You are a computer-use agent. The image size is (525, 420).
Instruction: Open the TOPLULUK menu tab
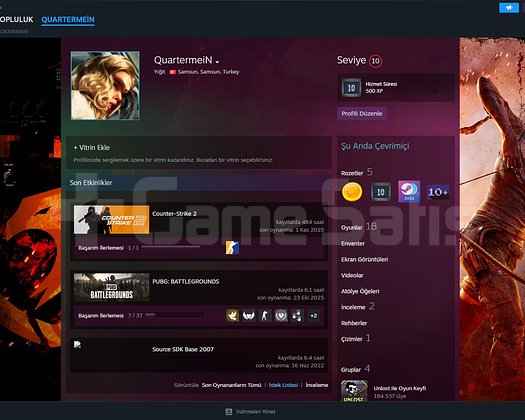(15, 19)
